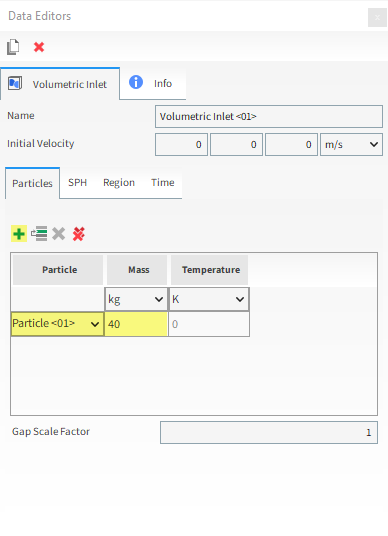Screen dimensions: 388x536
Task: Click the Mass cell showing 40
Action: pos(136,324)
